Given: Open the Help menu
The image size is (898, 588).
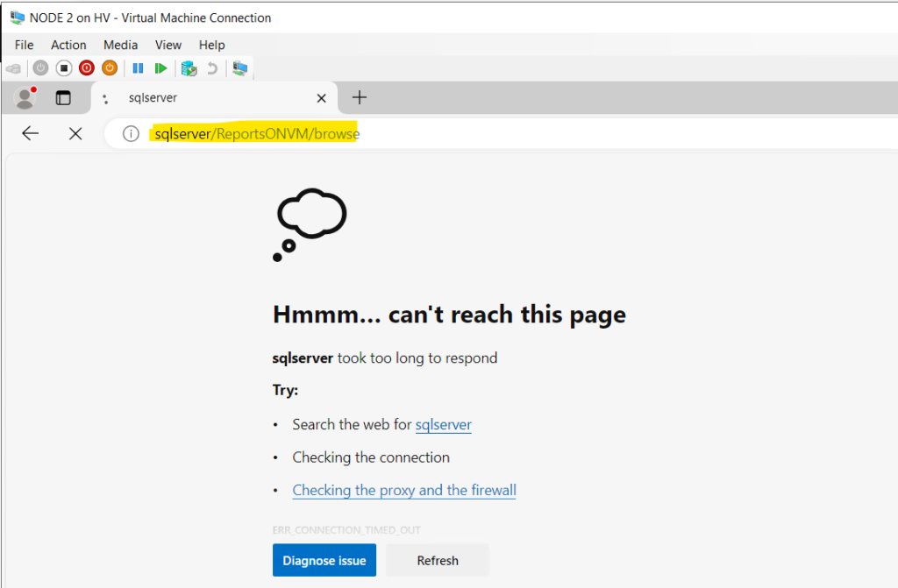Looking at the screenshot, I should (212, 45).
